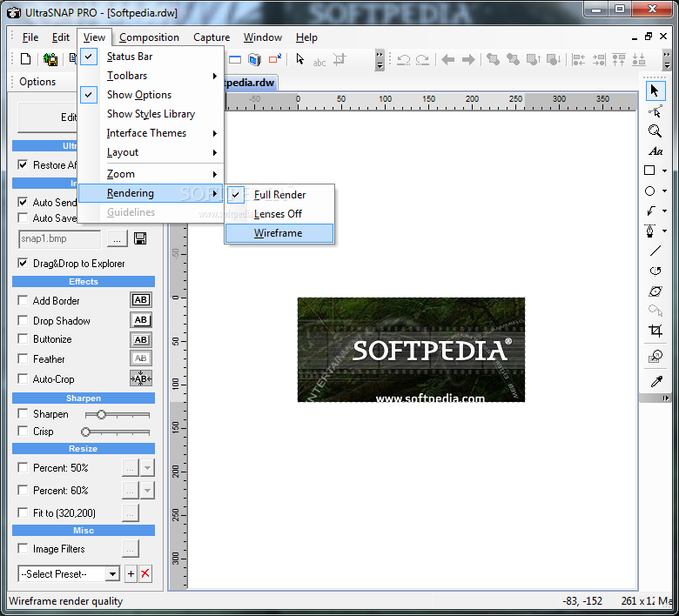Screen dimensions: 679x616
Task: Enable the Drop Shadow checkbox
Action: click(x=23, y=320)
